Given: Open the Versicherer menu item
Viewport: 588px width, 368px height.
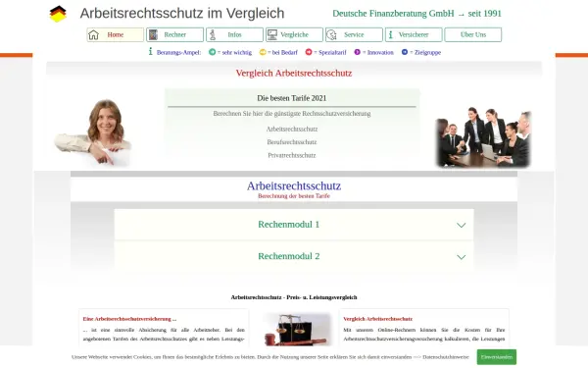Looking at the screenshot, I should (x=414, y=35).
